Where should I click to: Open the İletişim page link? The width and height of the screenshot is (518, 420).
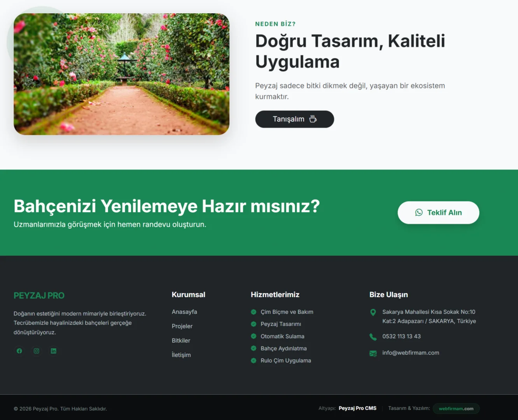pyautogui.click(x=181, y=355)
